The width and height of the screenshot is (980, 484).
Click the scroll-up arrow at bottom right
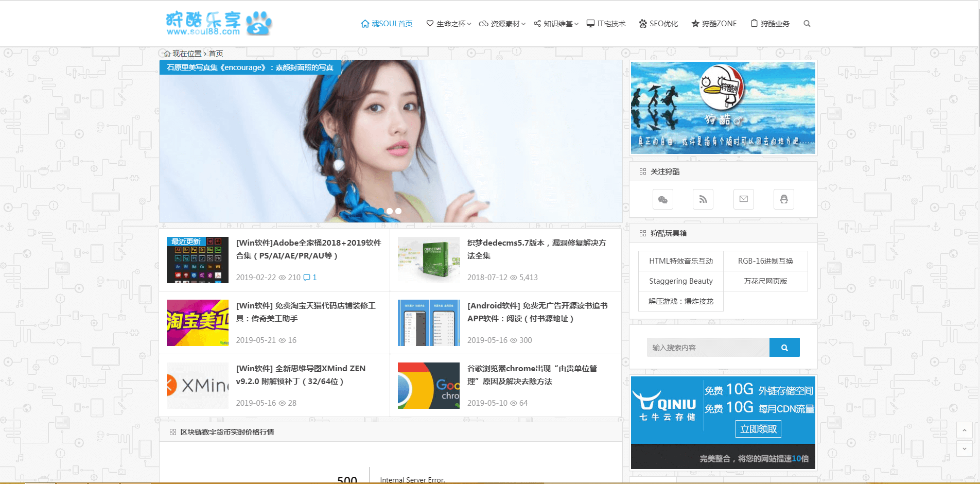[x=965, y=430]
